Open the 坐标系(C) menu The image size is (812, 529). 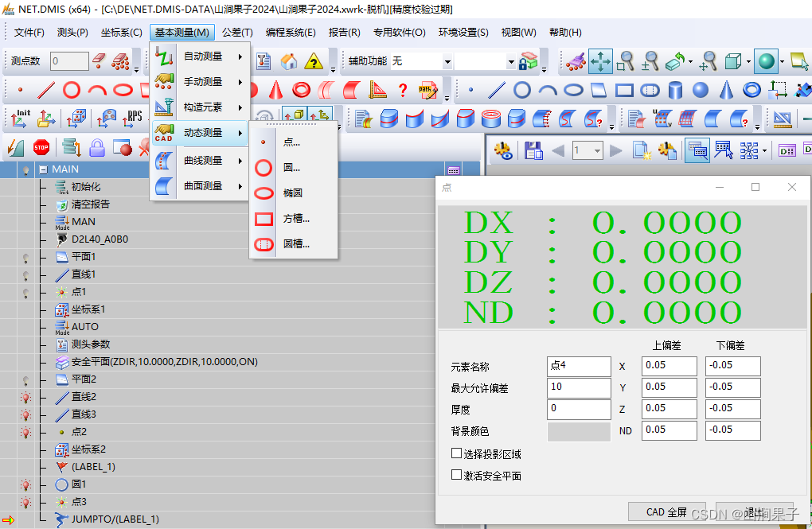[x=121, y=32]
